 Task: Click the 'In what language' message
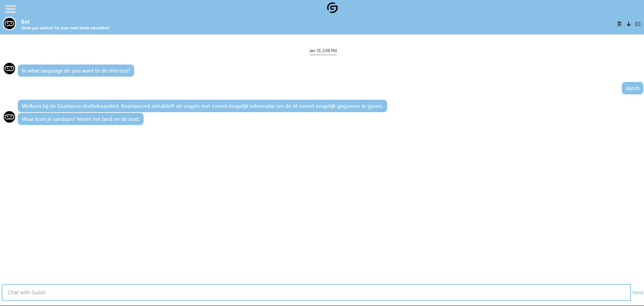(x=76, y=71)
